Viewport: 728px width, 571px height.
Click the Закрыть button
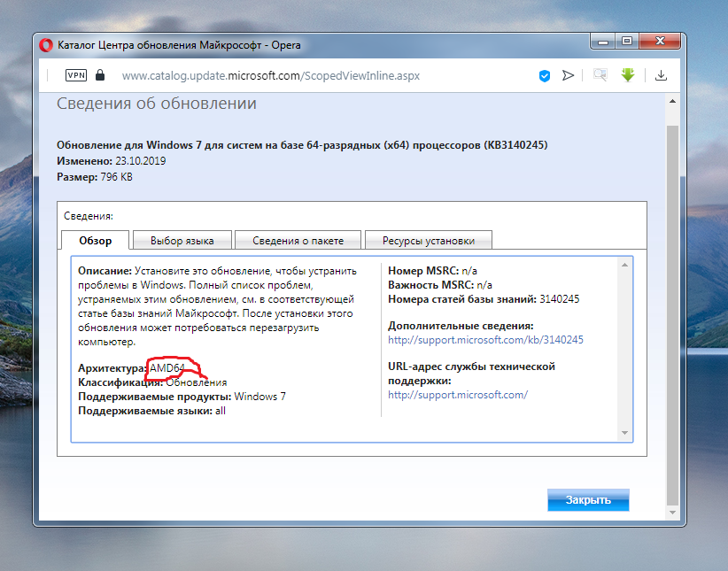coord(588,500)
